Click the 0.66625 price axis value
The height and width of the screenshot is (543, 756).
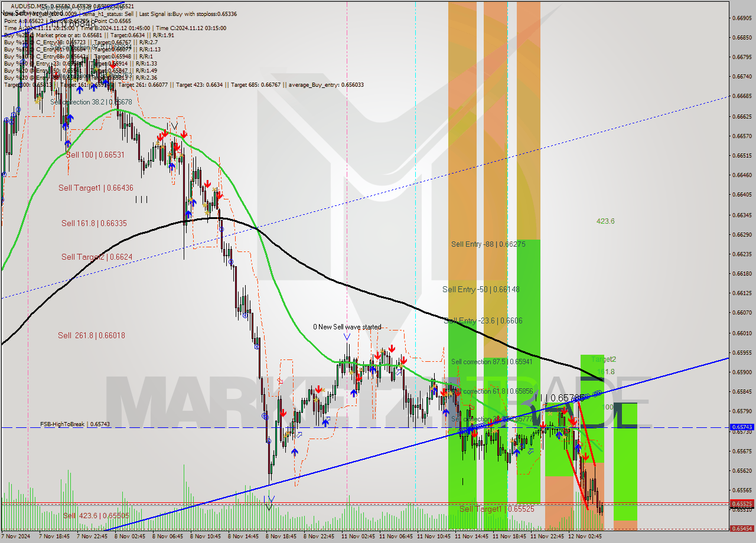(x=742, y=116)
